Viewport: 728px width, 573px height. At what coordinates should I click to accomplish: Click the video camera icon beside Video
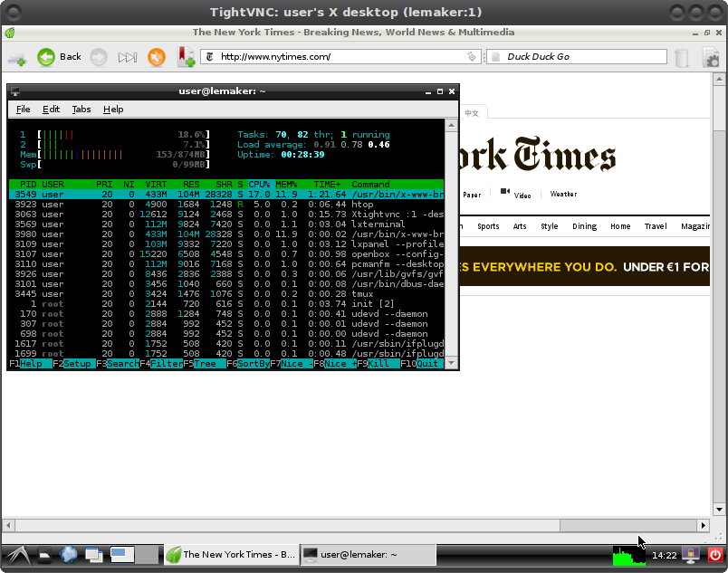pos(505,191)
